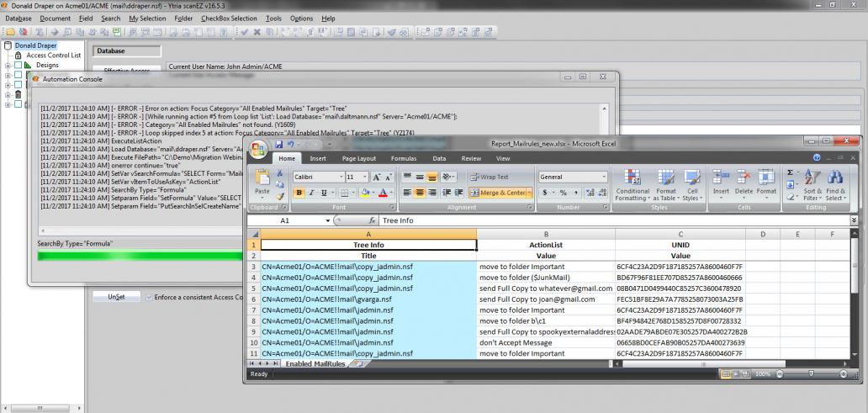Image resolution: width=868 pixels, height=413 pixels.
Task: Expand the trash can tree node
Action: [8, 95]
